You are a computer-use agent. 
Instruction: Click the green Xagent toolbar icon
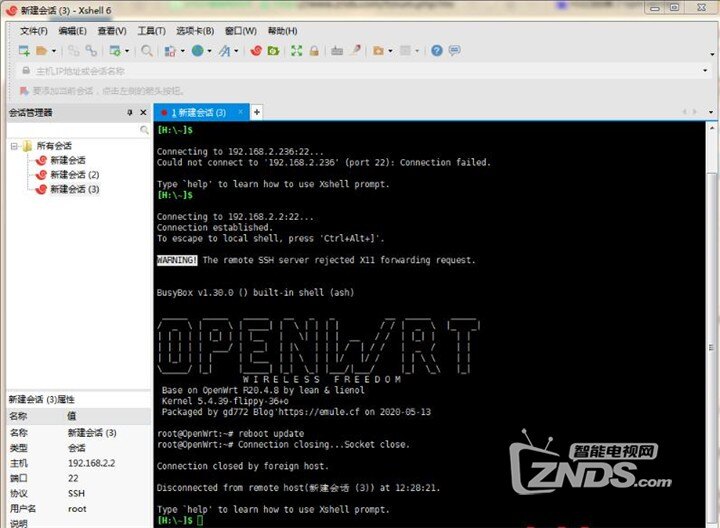coord(273,51)
